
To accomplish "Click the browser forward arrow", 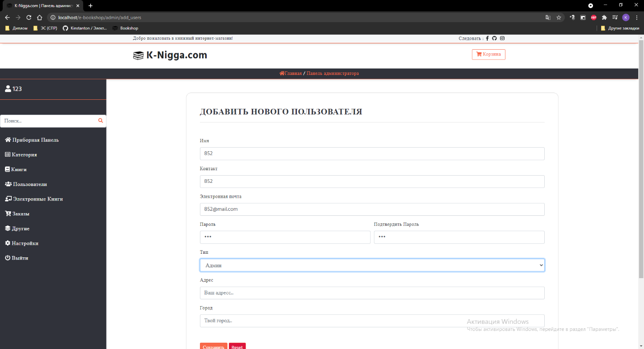I will (x=18, y=18).
